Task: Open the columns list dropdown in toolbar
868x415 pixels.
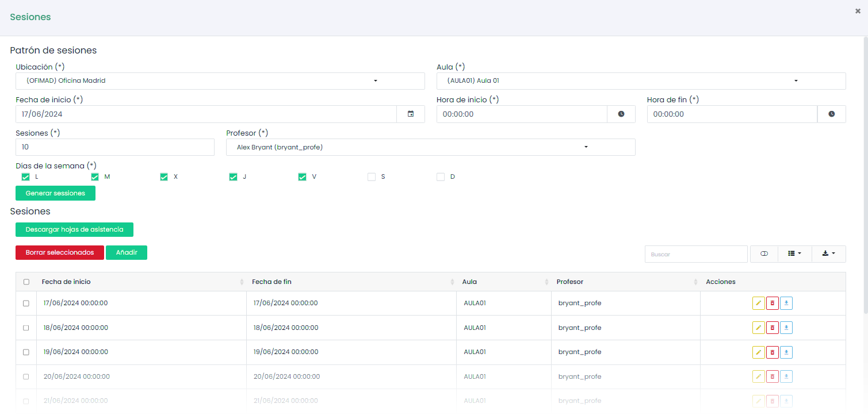Action: (x=794, y=253)
